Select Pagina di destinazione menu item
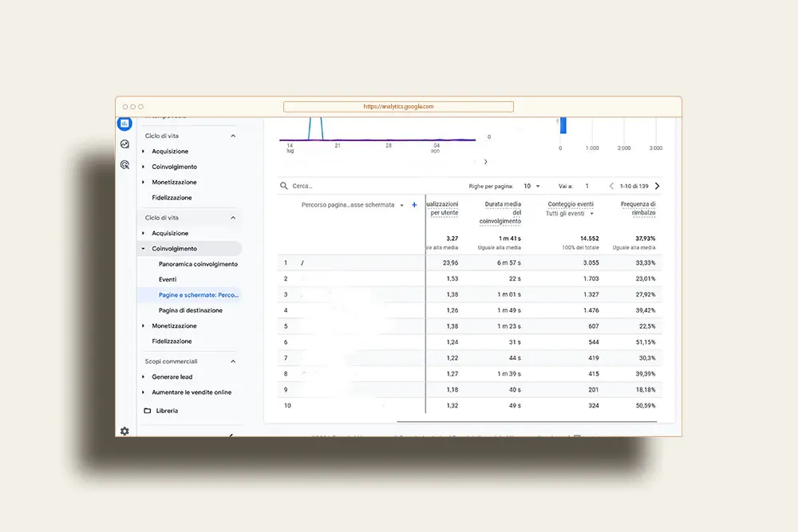The height and width of the screenshot is (532, 798). tap(191, 310)
